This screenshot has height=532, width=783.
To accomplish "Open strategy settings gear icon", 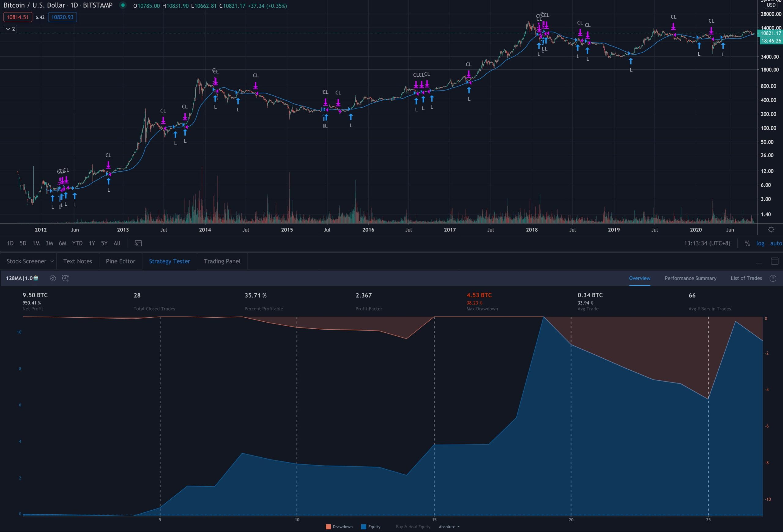I will coord(53,279).
